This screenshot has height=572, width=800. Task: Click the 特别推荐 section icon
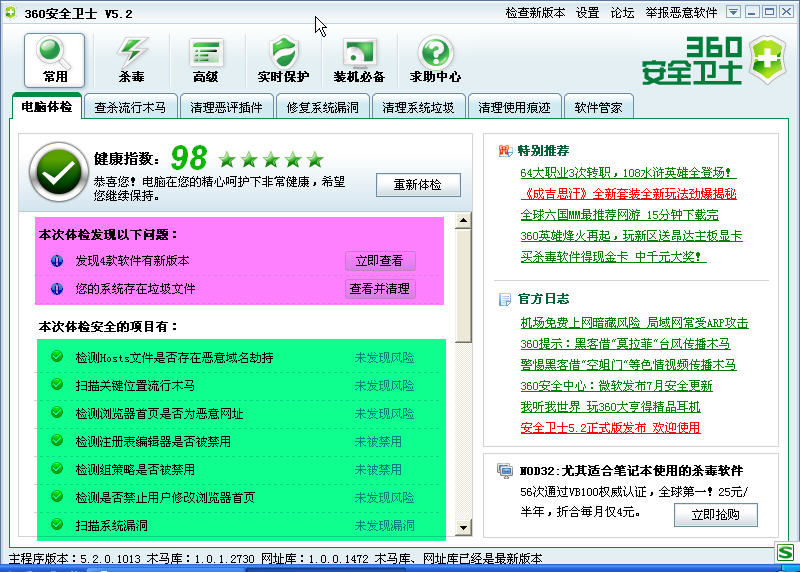coord(505,151)
